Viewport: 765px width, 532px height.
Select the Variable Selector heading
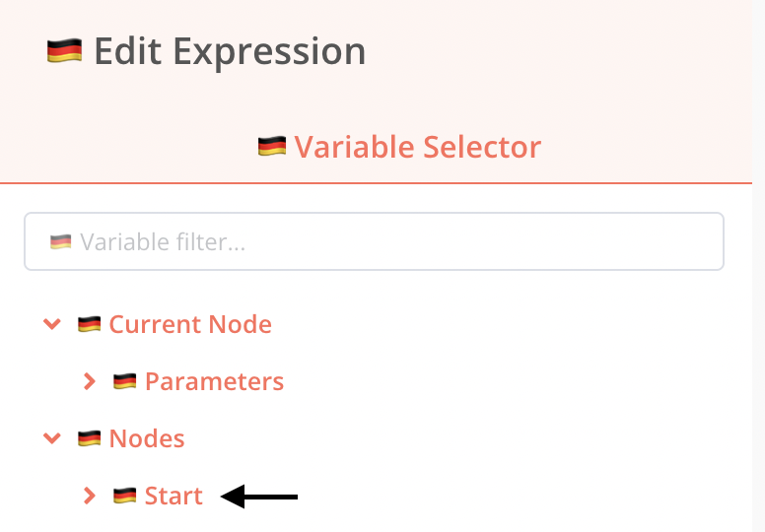coord(418,147)
